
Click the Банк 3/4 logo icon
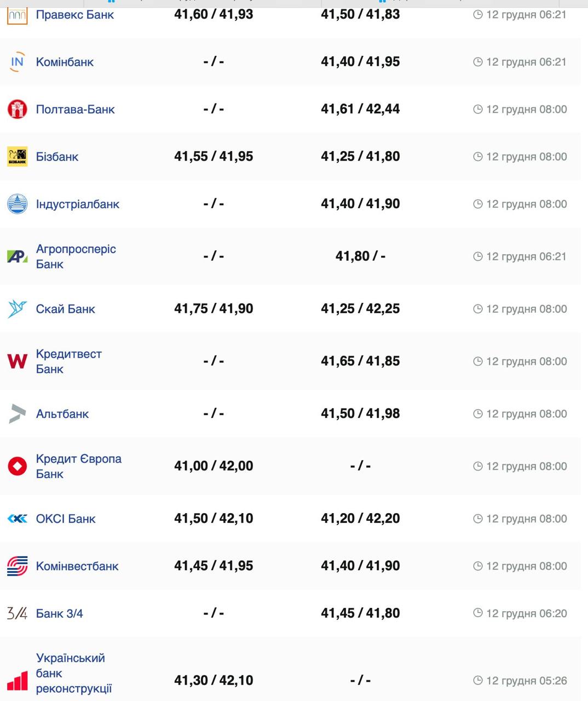(18, 613)
